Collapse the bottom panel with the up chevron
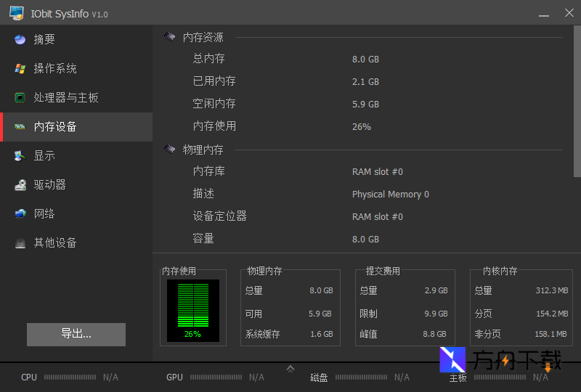This screenshot has width=581, height=392. point(290,369)
